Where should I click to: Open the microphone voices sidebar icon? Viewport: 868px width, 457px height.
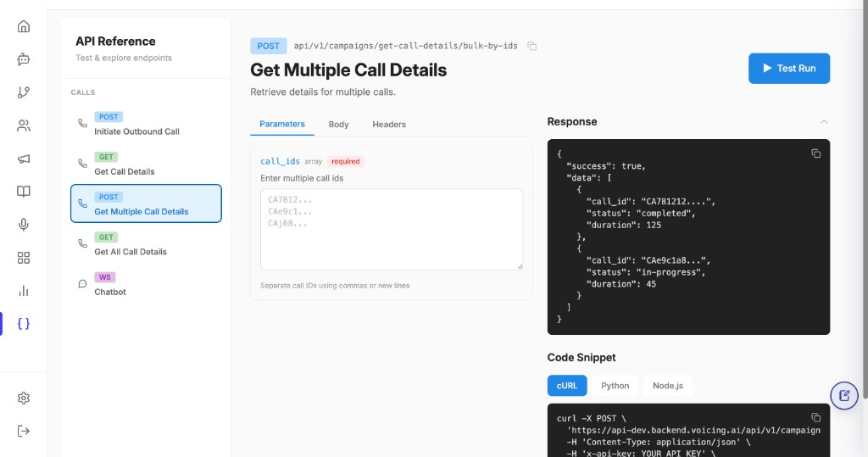[23, 225]
